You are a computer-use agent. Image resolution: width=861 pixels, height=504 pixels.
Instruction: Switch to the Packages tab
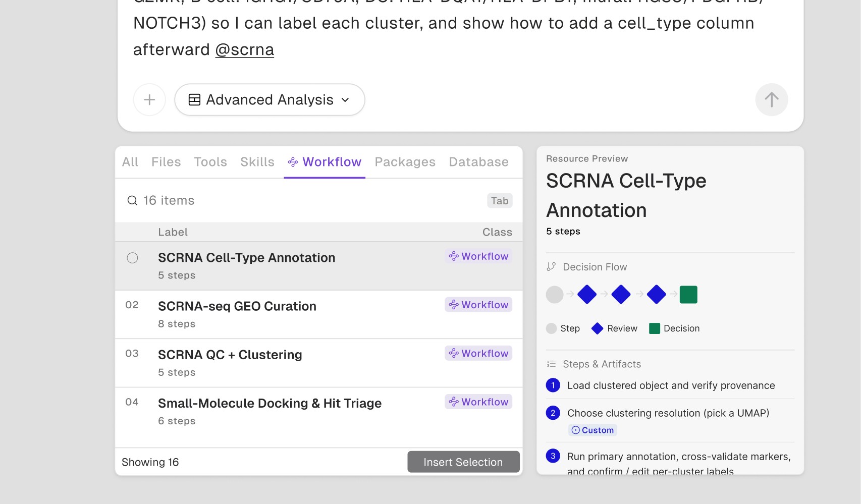pyautogui.click(x=405, y=162)
